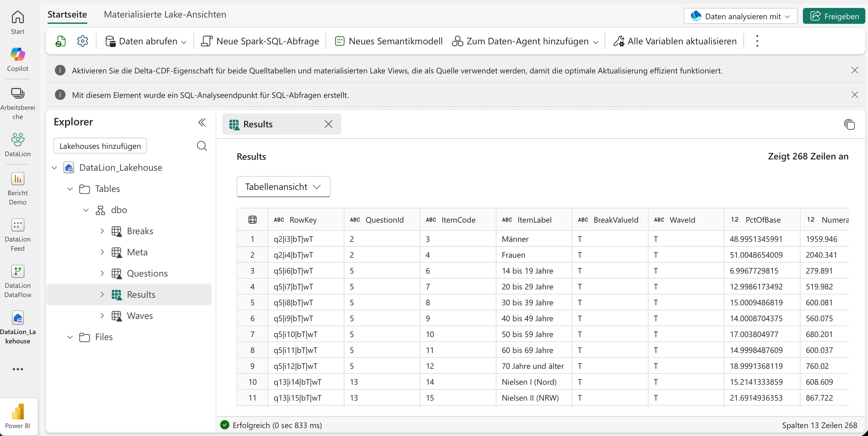Screen dimensions: 868x436
Task: Close the SQL-Analyseendpunkt info banner
Action: pos(854,95)
